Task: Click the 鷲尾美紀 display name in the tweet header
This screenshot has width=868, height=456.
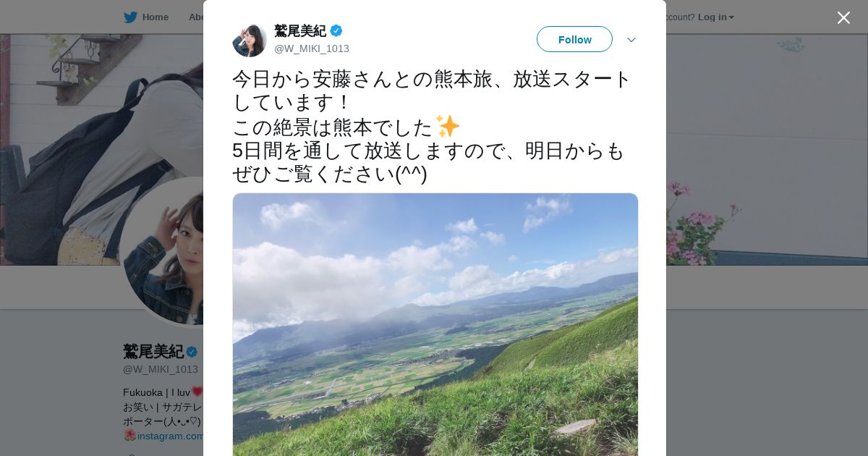Action: click(300, 30)
